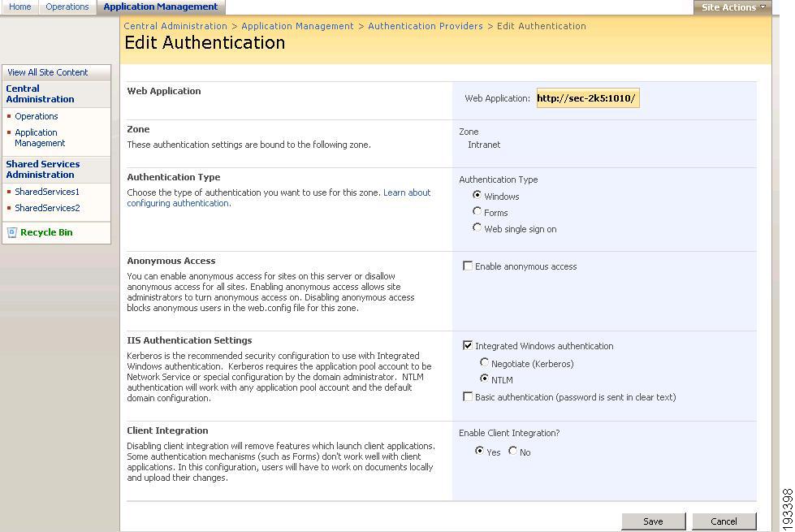This screenshot has height=532, width=795.
Task: Choose Web single sign on option
Action: point(477,227)
